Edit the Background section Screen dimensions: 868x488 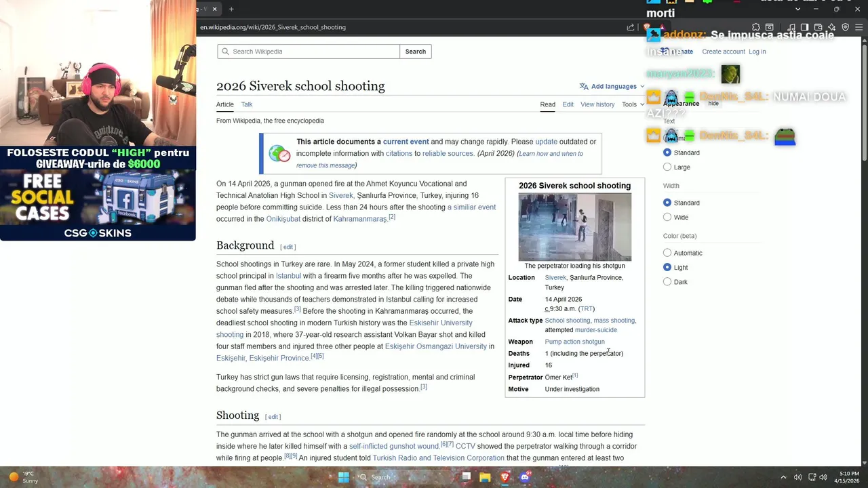(x=288, y=247)
